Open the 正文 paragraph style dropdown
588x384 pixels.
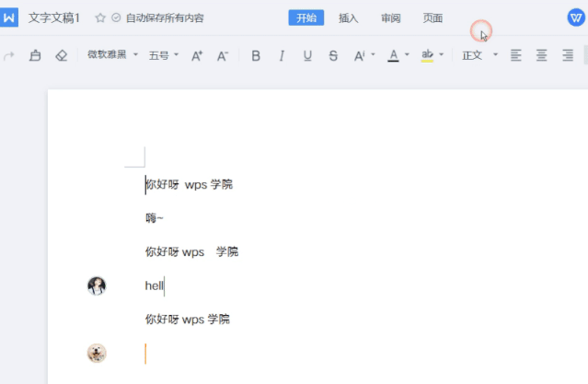click(479, 55)
